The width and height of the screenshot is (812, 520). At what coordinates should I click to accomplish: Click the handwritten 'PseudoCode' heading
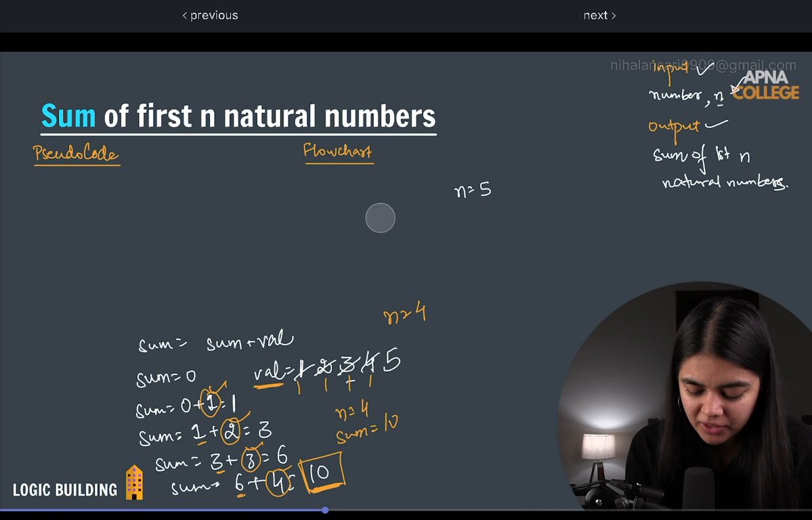(76, 153)
